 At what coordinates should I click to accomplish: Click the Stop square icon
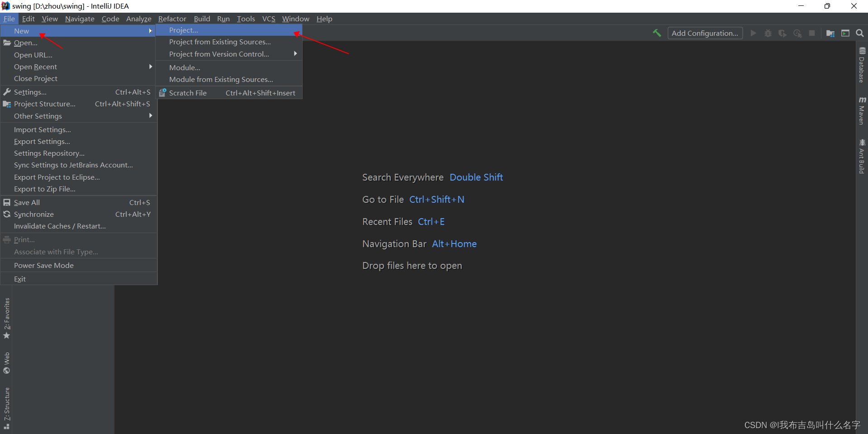click(x=812, y=33)
